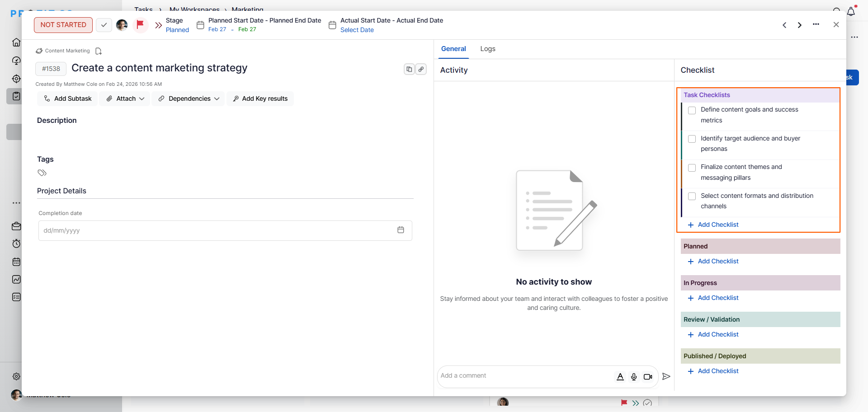The image size is (868, 412).
Task: Click the red priority flag icon
Action: [140, 24]
